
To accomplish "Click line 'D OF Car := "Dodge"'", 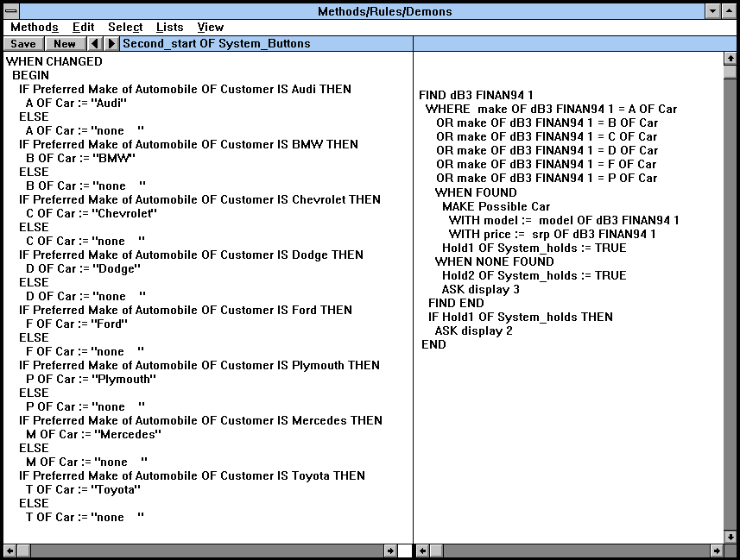I will click(x=83, y=268).
